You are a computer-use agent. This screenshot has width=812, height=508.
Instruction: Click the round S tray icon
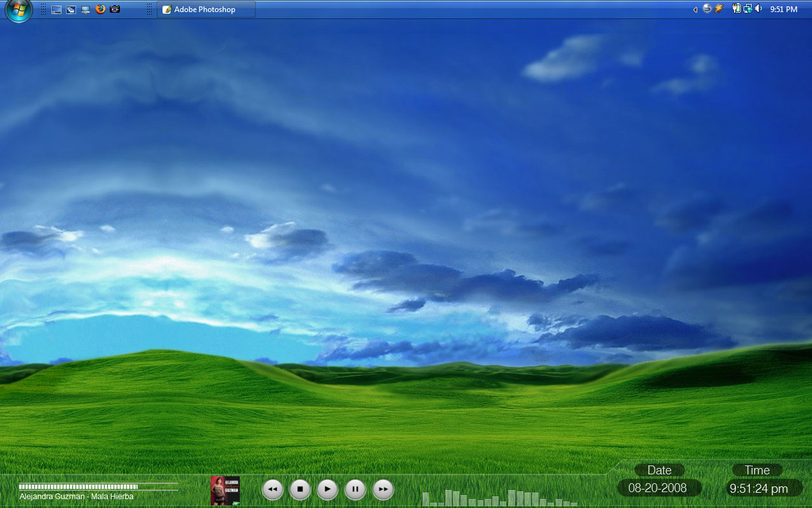(x=707, y=9)
